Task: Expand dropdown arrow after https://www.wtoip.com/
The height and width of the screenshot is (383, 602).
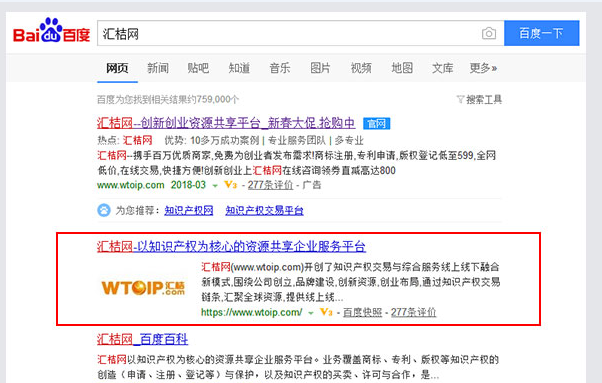Action: [311, 313]
